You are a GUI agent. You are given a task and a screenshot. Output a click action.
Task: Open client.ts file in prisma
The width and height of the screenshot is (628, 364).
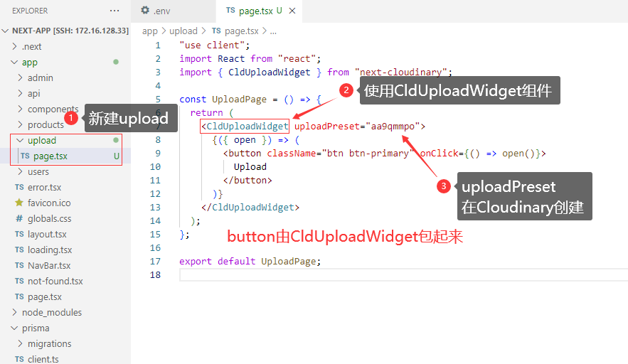pos(43,359)
